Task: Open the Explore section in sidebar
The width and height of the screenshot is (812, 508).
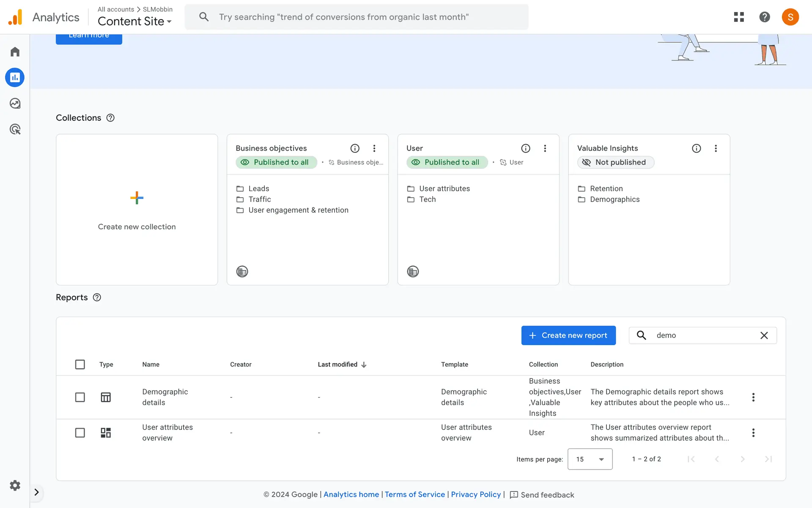Action: [15, 103]
